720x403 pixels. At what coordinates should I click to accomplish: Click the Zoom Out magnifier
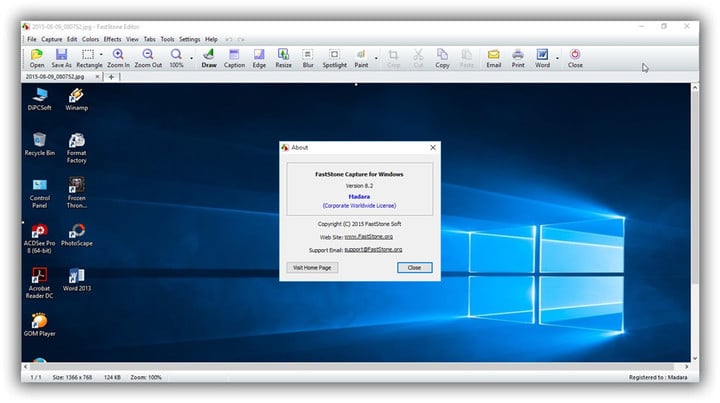[x=148, y=58]
